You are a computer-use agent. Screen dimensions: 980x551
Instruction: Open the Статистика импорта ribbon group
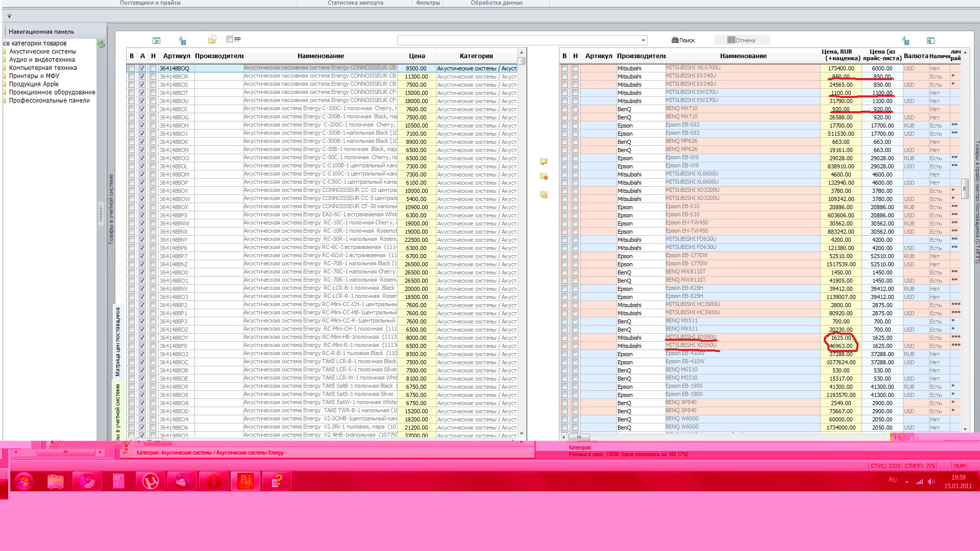tap(355, 3)
